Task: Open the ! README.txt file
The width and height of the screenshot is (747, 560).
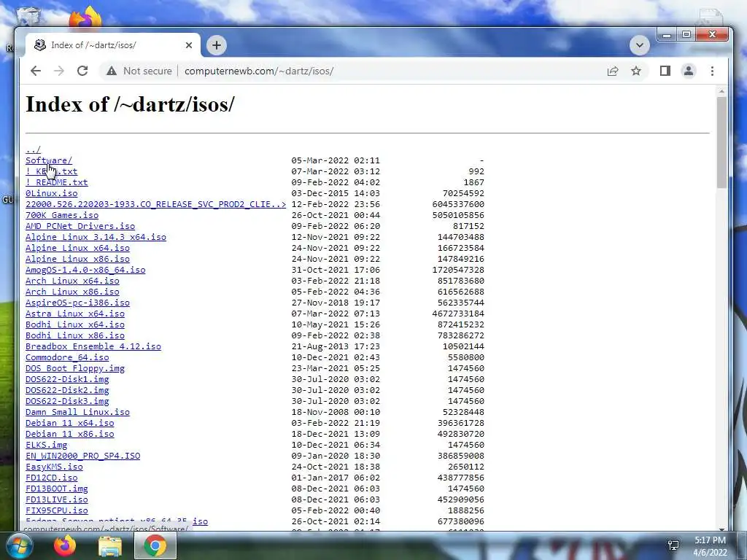Action: click(57, 182)
